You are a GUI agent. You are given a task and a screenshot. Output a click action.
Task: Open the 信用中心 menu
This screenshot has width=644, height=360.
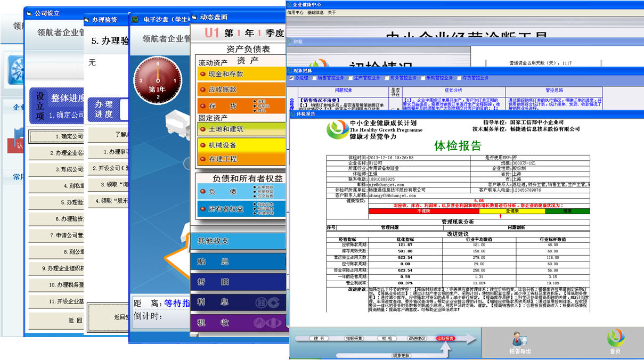pos(295,12)
